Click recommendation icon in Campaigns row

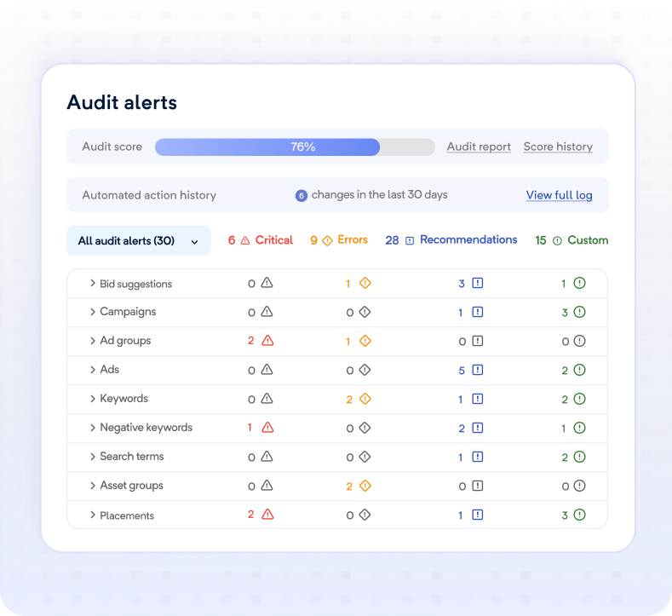click(478, 312)
